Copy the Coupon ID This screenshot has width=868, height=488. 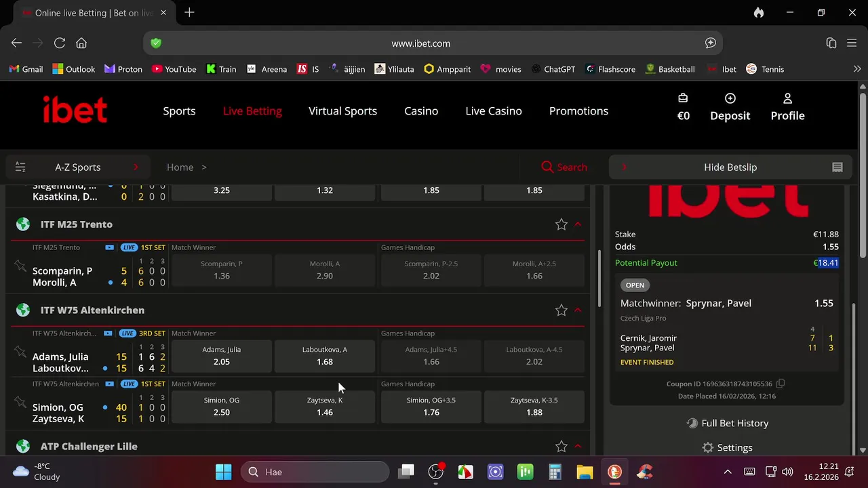781,384
